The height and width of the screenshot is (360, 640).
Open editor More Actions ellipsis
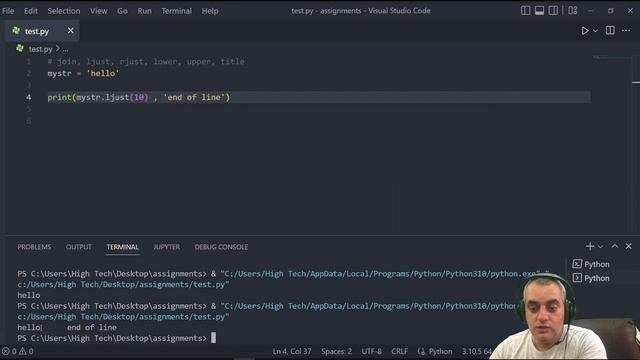click(626, 31)
